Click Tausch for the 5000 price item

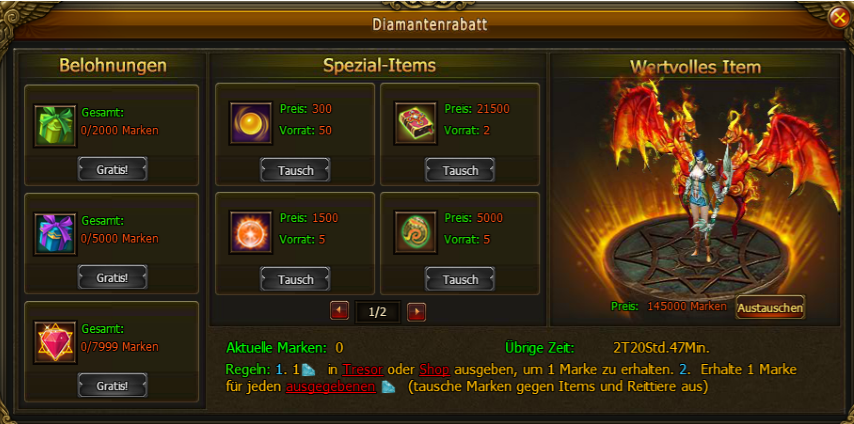coord(460,279)
